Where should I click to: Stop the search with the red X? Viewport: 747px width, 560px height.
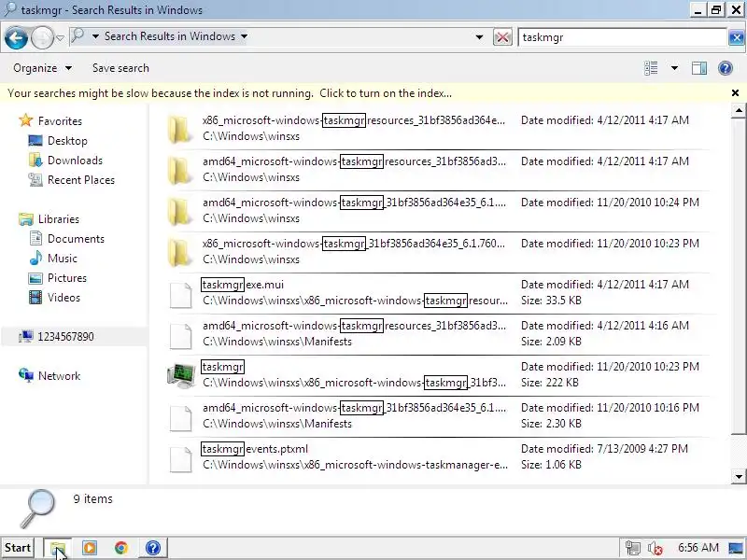502,37
